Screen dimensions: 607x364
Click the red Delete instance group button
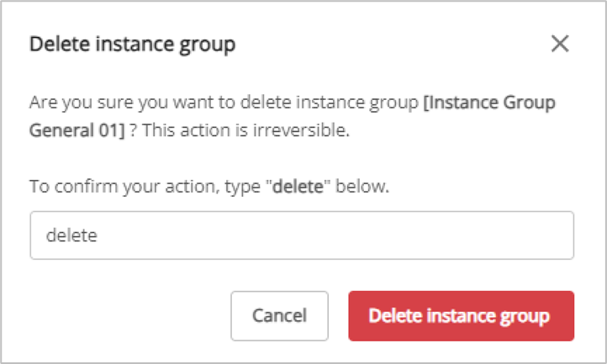pyautogui.click(x=461, y=316)
